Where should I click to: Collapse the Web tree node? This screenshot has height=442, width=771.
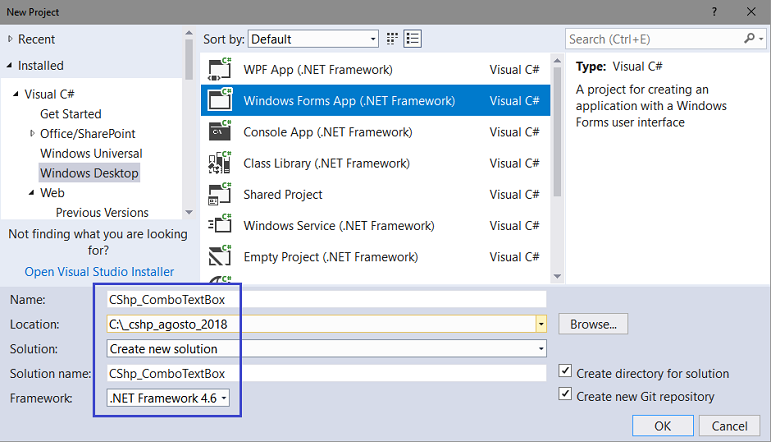click(x=31, y=193)
